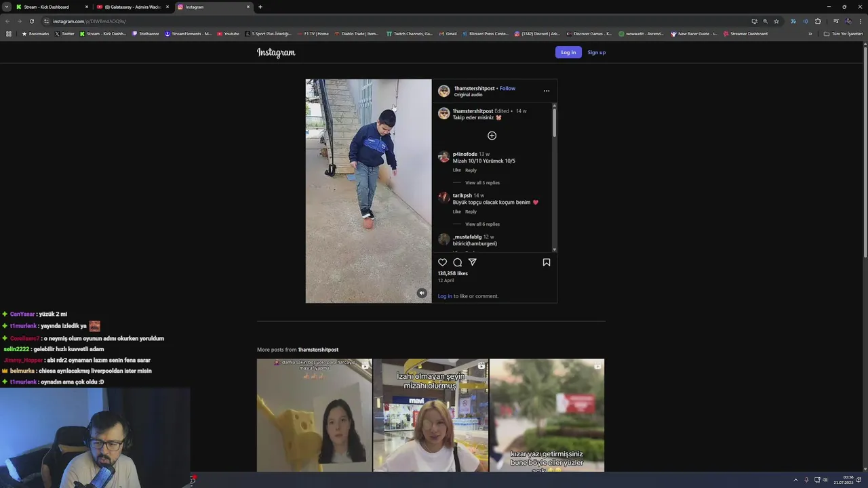The image size is (868, 488).
Task: Unmute the video with the speaker icon
Action: click(422, 293)
